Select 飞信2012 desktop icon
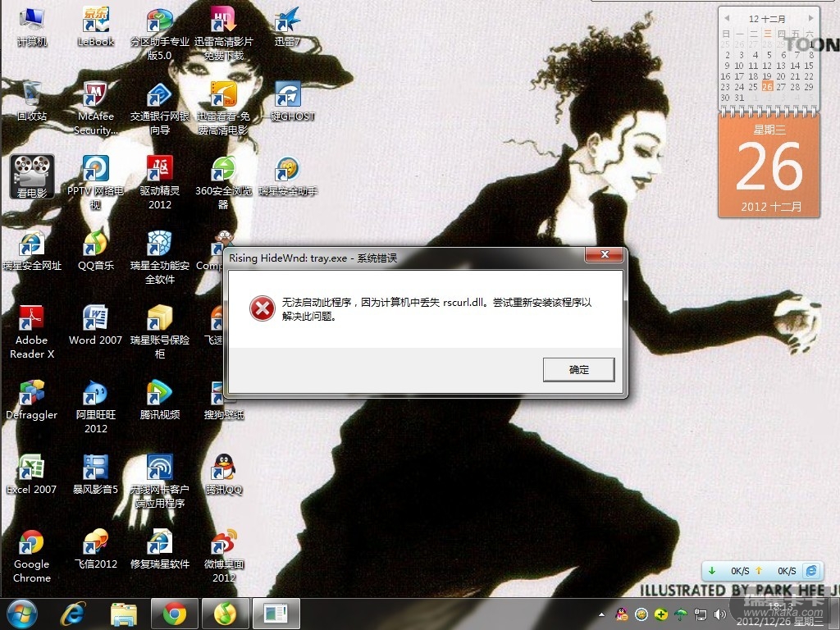The width and height of the screenshot is (840, 630). pos(96,550)
